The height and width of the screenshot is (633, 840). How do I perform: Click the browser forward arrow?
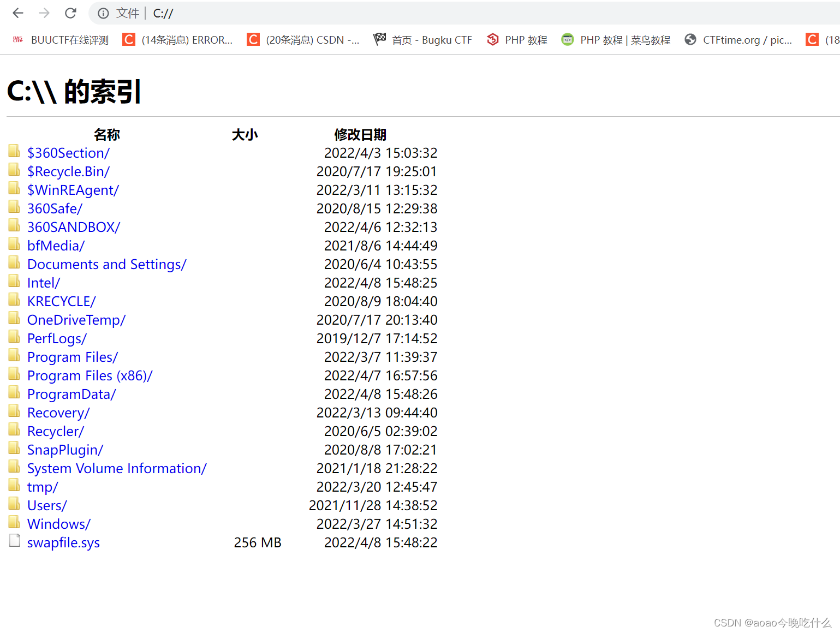coord(44,13)
